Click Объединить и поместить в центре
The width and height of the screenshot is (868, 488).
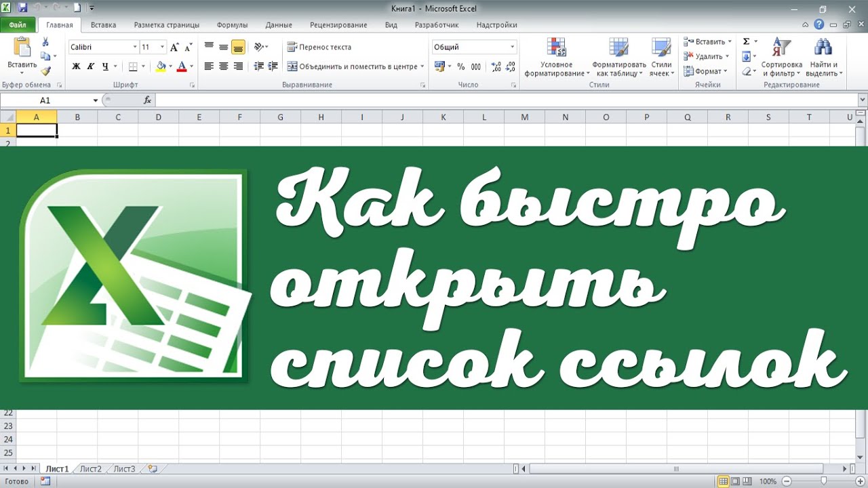352,66
